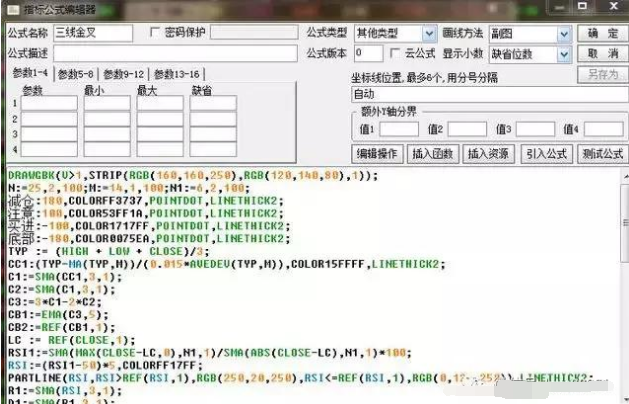Image resolution: width=629 pixels, height=404 pixels.
Task: Click the 值1 extra Y-axis field
Action: (399, 129)
